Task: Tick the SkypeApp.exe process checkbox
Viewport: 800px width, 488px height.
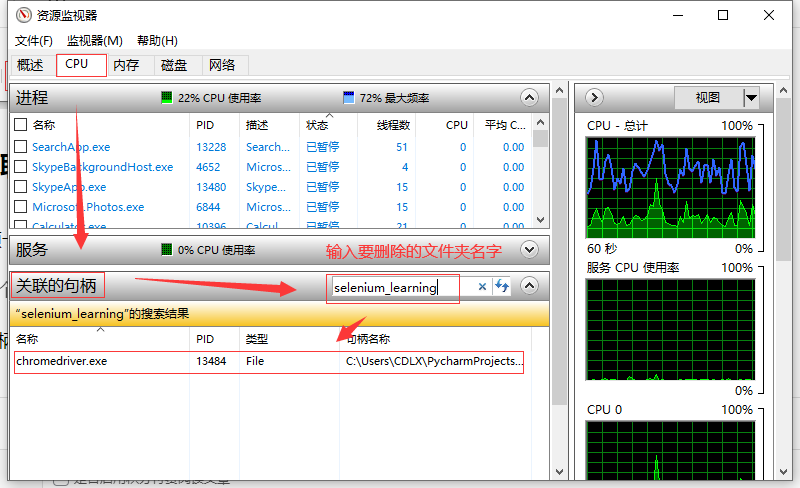Action: 20,187
